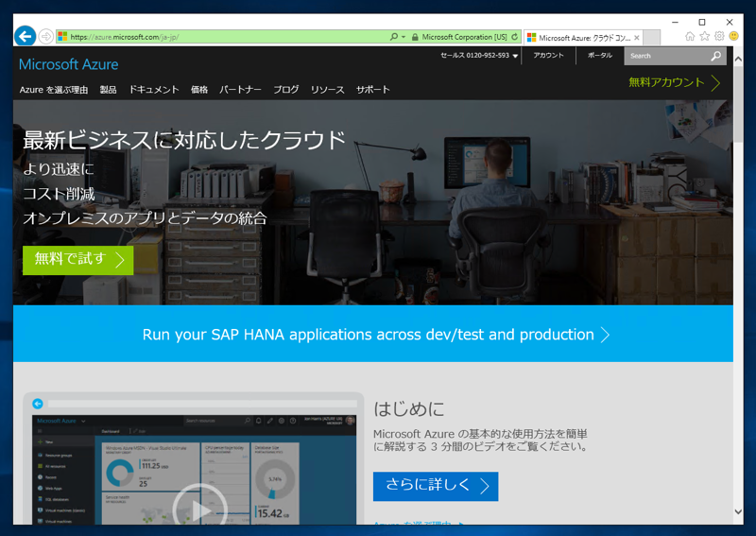The height and width of the screenshot is (536, 756).
Task: Click the URL in the address bar
Action: click(125, 37)
